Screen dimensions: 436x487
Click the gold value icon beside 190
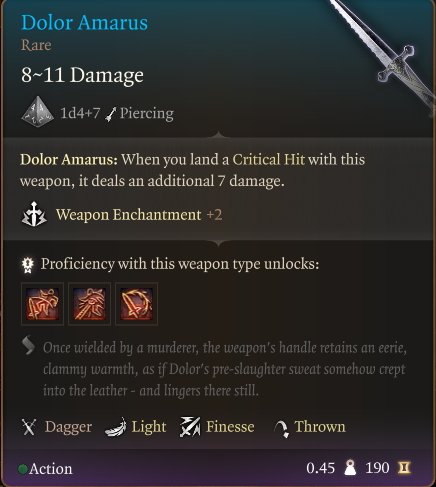404,468
